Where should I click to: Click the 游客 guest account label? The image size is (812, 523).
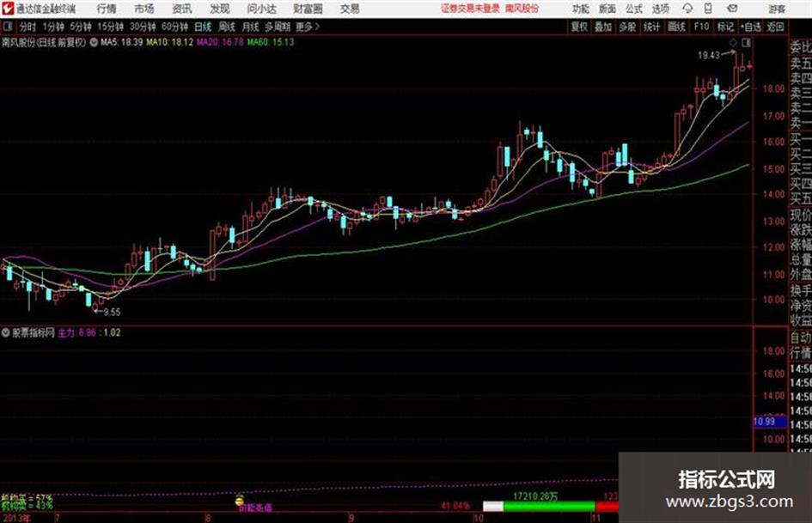[x=776, y=9]
